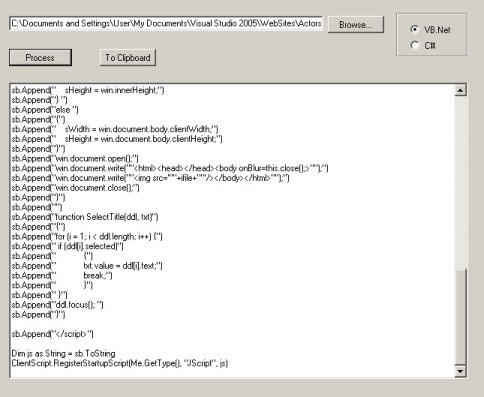The height and width of the screenshot is (397, 484).
Task: Click the vertical scrollbar thumb
Action: pos(460,317)
